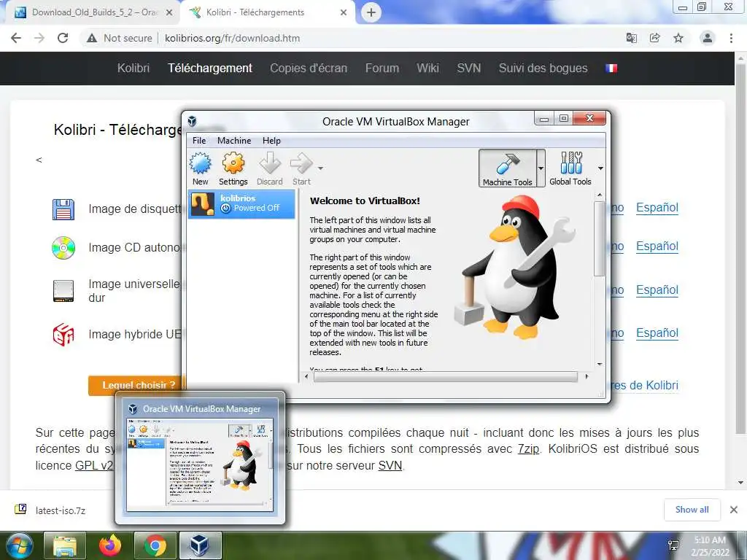Open Suivi des bogues nav link
Screen dimensions: 747x560
[x=543, y=68]
